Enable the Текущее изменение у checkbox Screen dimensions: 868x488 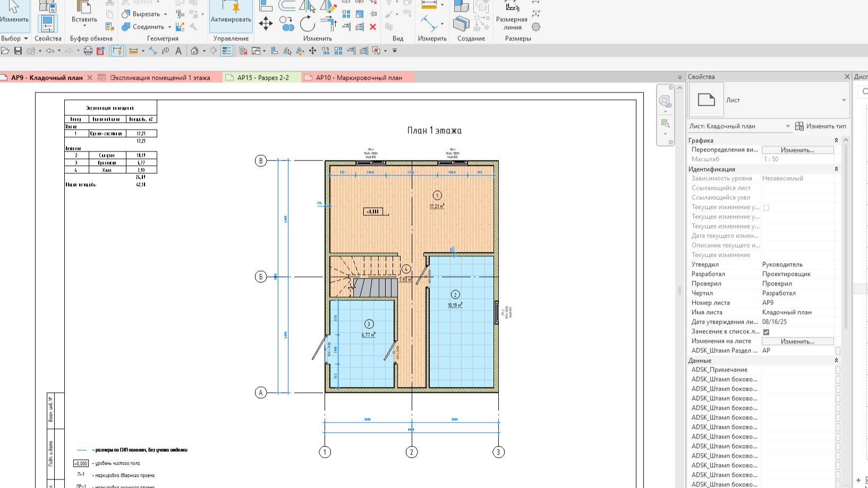765,207
